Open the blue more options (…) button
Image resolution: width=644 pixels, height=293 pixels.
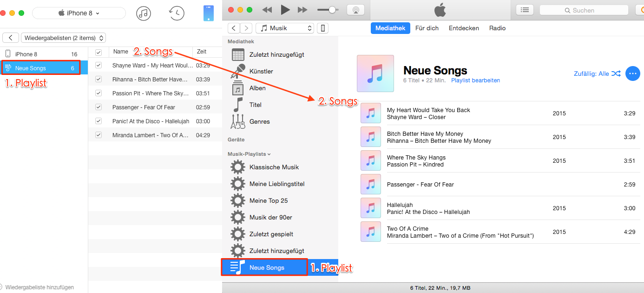[633, 73]
